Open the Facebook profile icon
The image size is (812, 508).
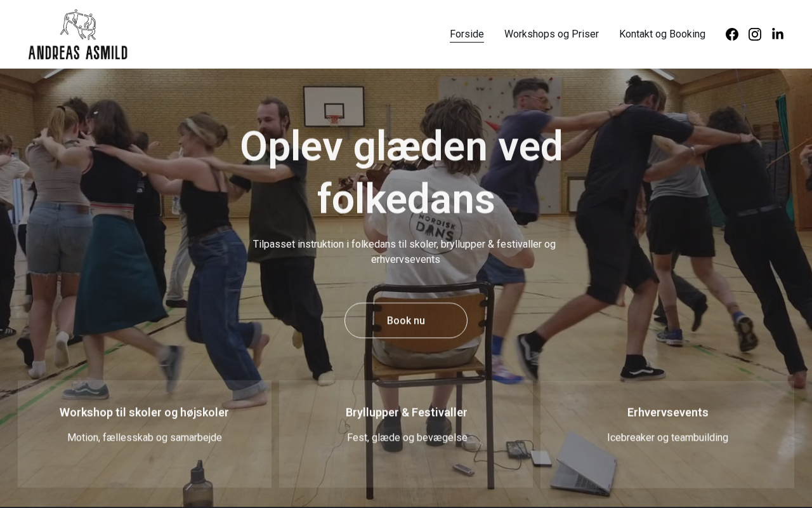click(732, 34)
